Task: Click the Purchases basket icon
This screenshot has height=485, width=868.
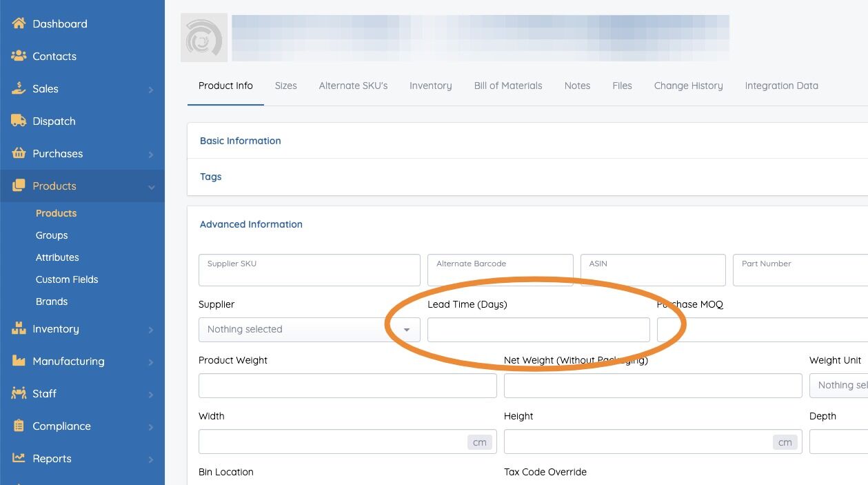Action: [x=19, y=153]
